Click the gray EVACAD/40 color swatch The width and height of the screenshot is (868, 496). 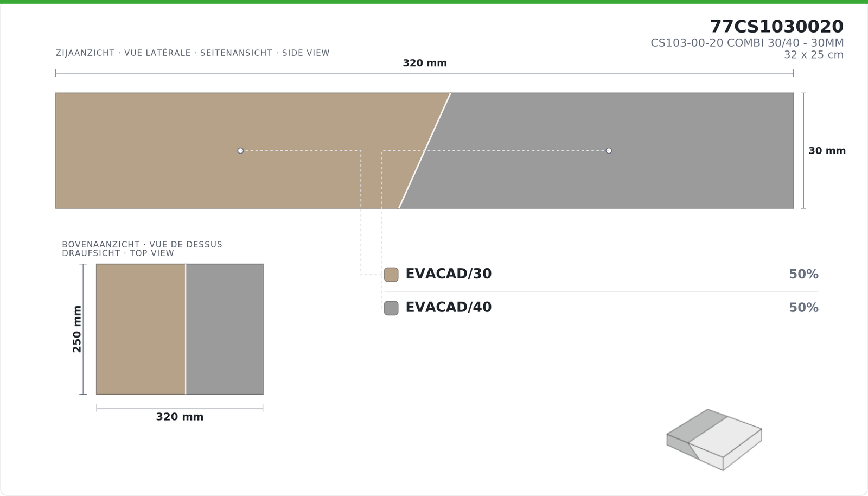coord(391,308)
